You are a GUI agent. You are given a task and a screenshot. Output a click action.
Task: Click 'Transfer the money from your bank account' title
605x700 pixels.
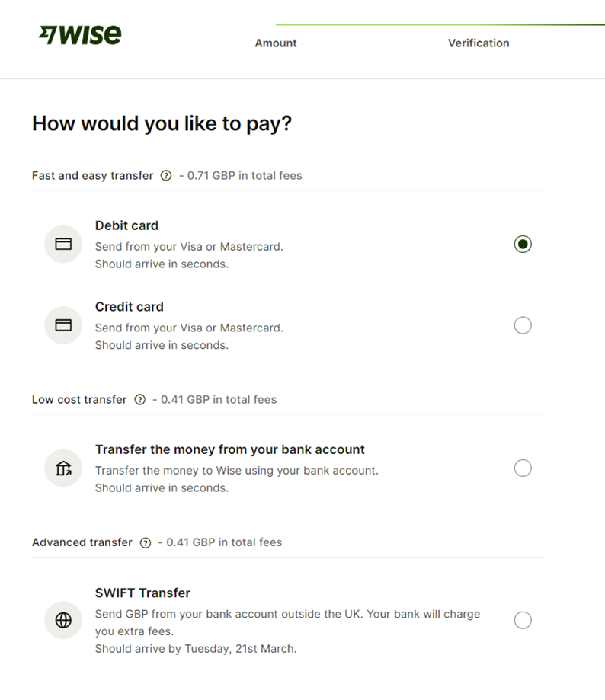coord(230,449)
